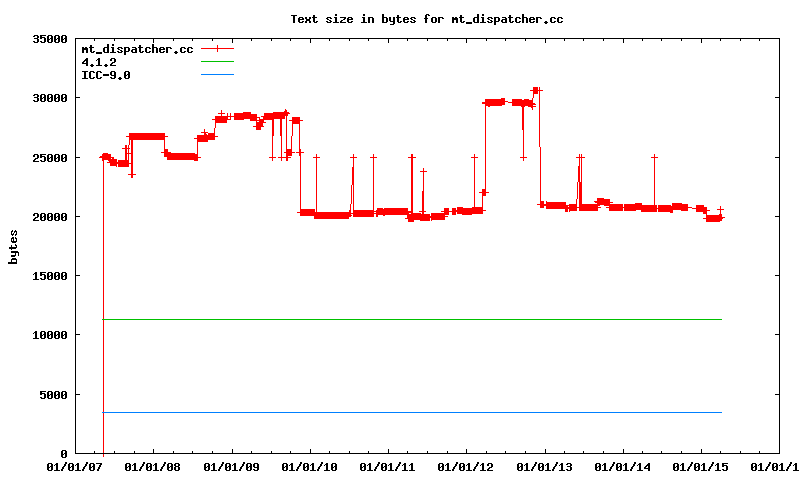Click the highest red data point near 30500
The width and height of the screenshot is (800, 480).
click(x=536, y=90)
